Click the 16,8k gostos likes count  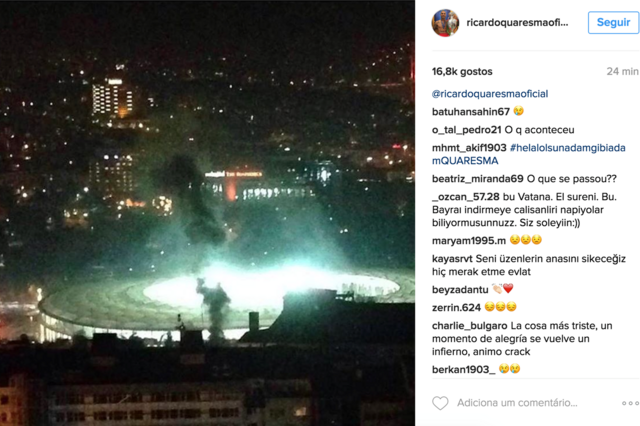pos(462,72)
